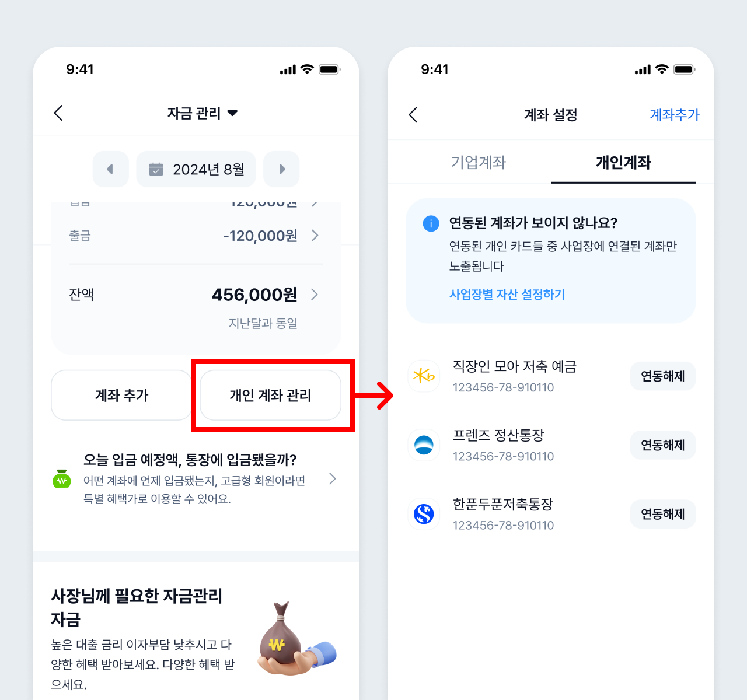Expand the 오늘 입금 예정액 banner chevron
This screenshot has height=700, width=747.
(x=332, y=478)
